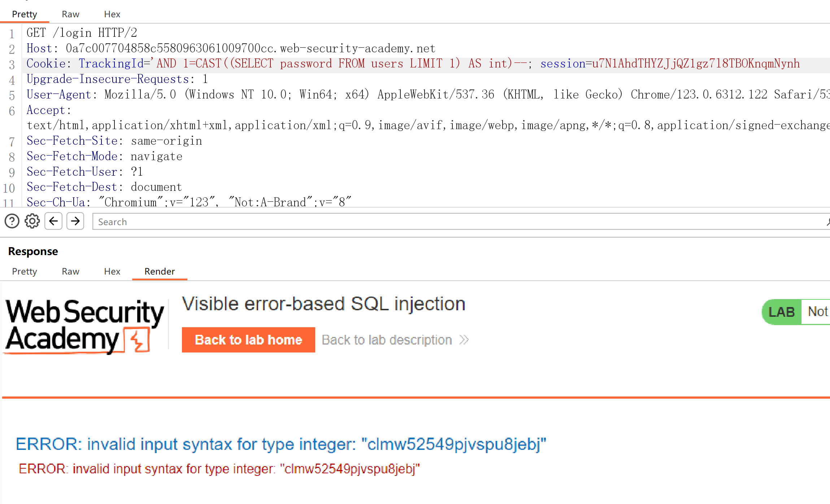Click the User-Agent header line
This screenshot has width=830, height=504.
tap(428, 95)
